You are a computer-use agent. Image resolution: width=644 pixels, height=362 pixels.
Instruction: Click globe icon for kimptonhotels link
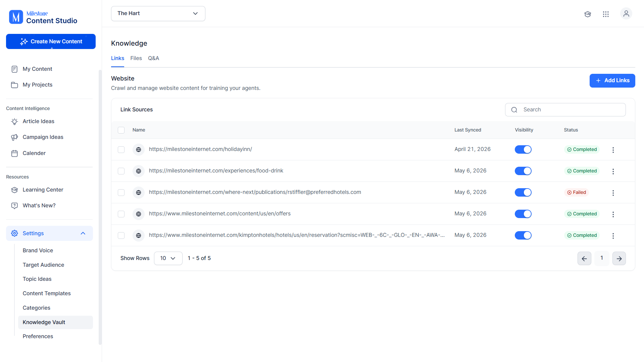[x=139, y=236]
